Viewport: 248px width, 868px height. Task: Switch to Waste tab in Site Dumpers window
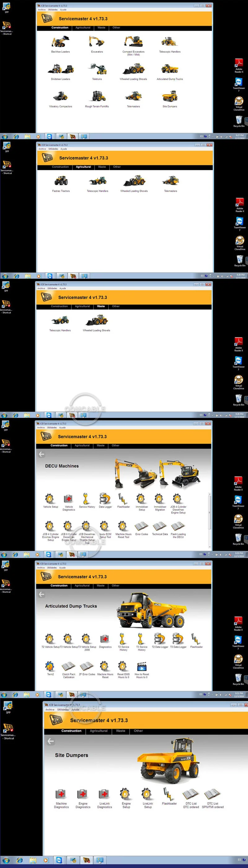(121, 731)
